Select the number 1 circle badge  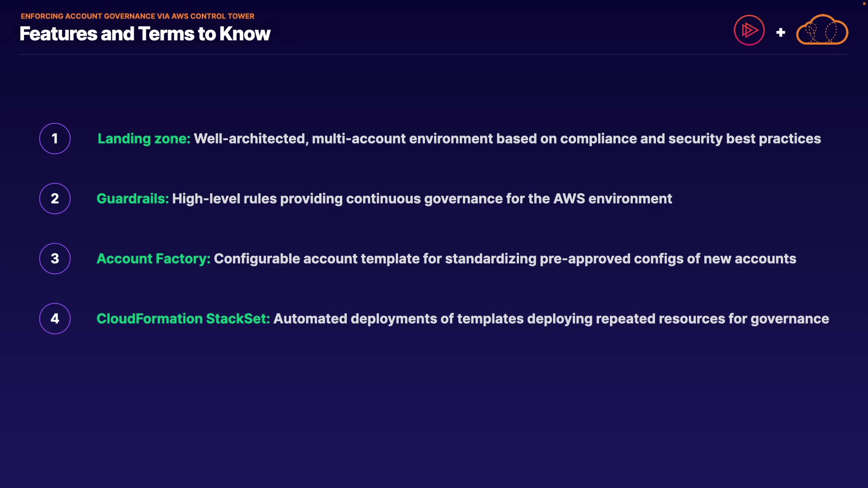pos(55,138)
